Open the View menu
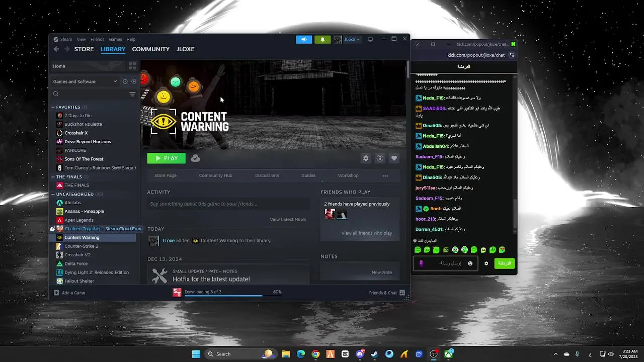This screenshot has height=362, width=644. click(82, 39)
